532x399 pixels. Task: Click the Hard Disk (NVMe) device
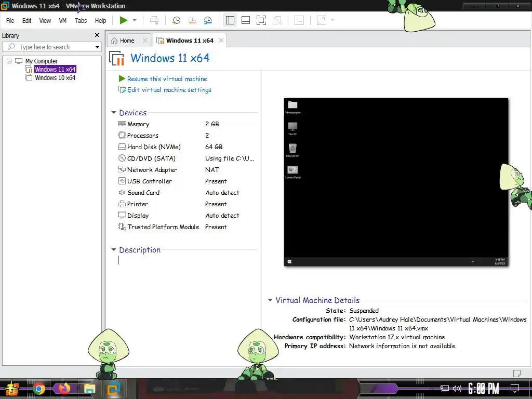[186, 147]
